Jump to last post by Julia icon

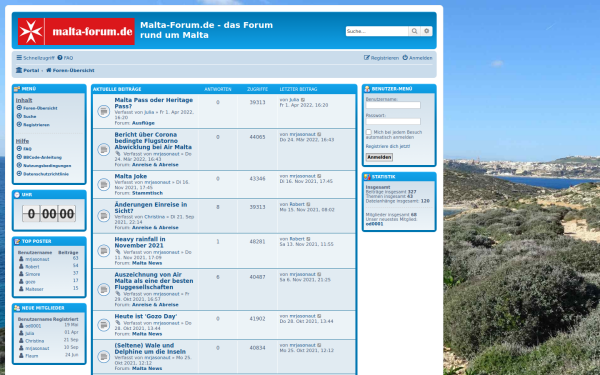(303, 100)
